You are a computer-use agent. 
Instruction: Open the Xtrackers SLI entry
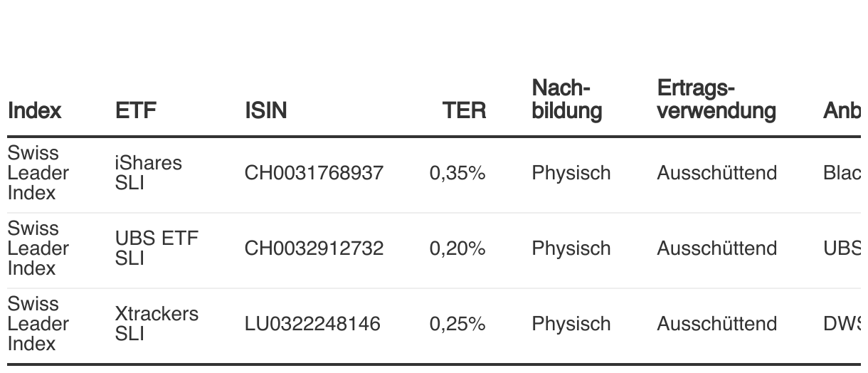click(x=157, y=324)
